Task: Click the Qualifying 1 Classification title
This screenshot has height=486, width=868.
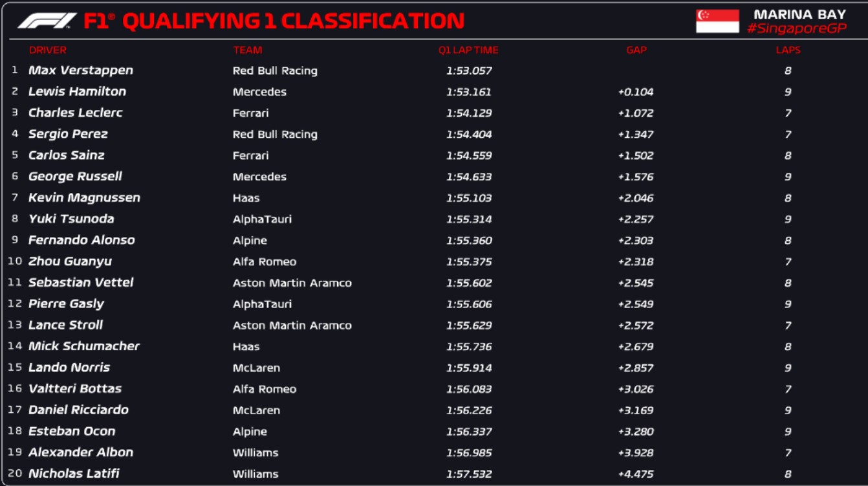Action: 293,21
